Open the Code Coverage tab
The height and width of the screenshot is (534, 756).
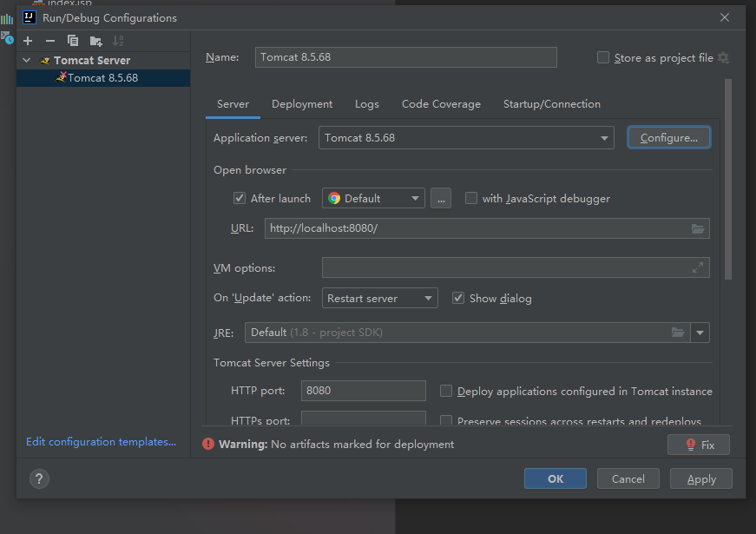(441, 104)
